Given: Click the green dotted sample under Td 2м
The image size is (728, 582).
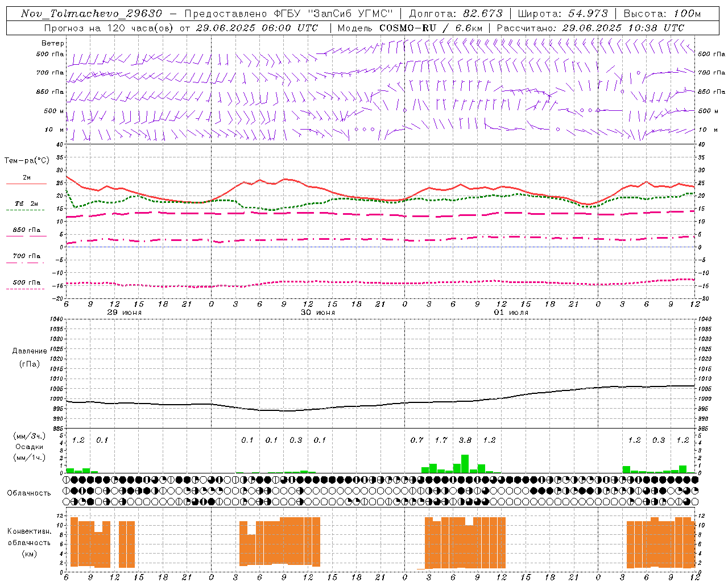Looking at the screenshot, I should point(26,210).
